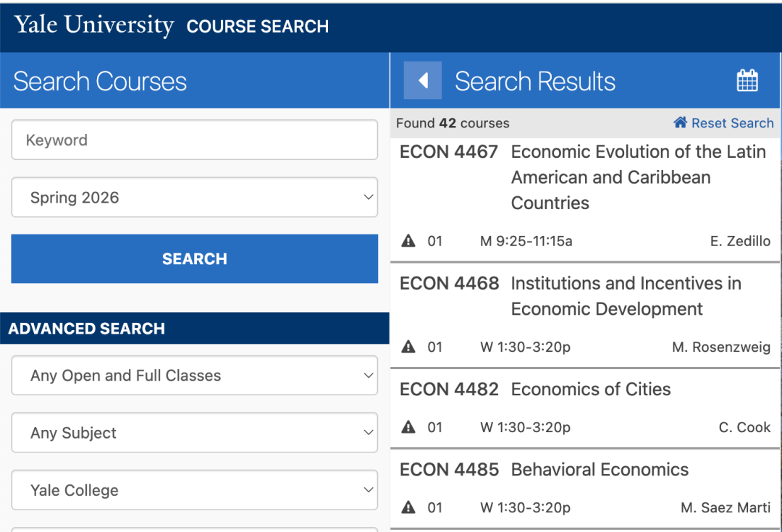Click ECON 4482 time W 1:30-3:20p

[525, 427]
